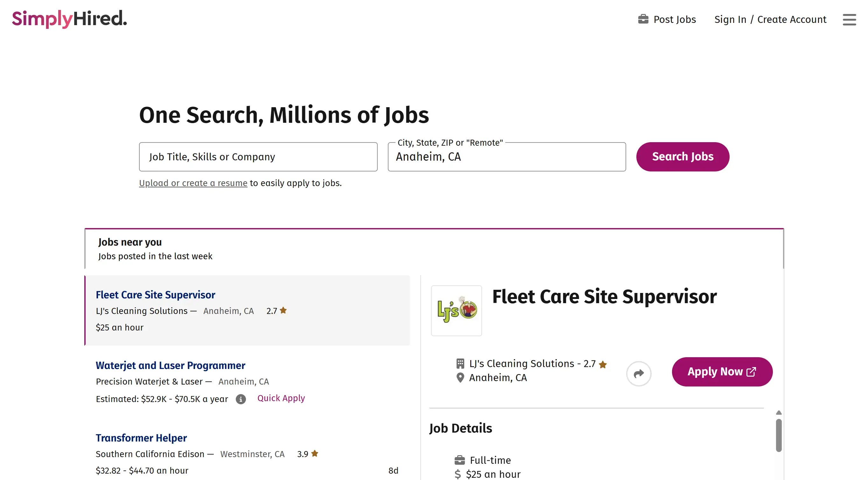Open Transformer Helper listing
The height and width of the screenshot is (480, 868).
(x=141, y=438)
